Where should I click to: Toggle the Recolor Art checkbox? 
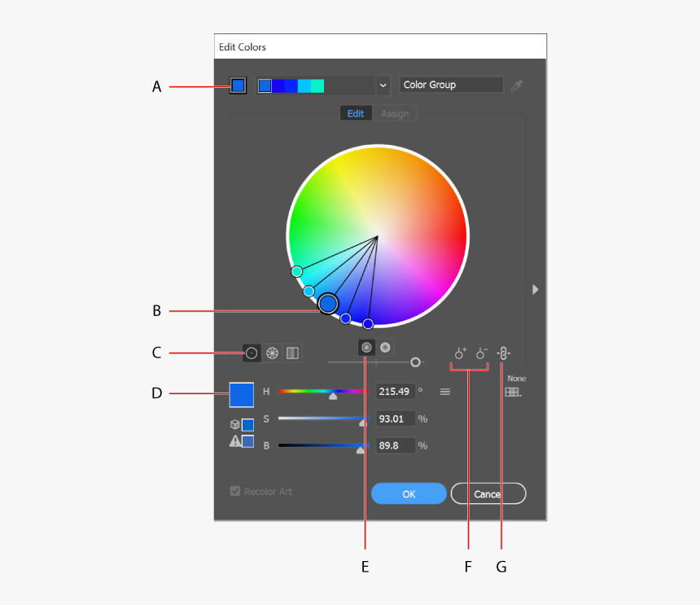pyautogui.click(x=234, y=491)
